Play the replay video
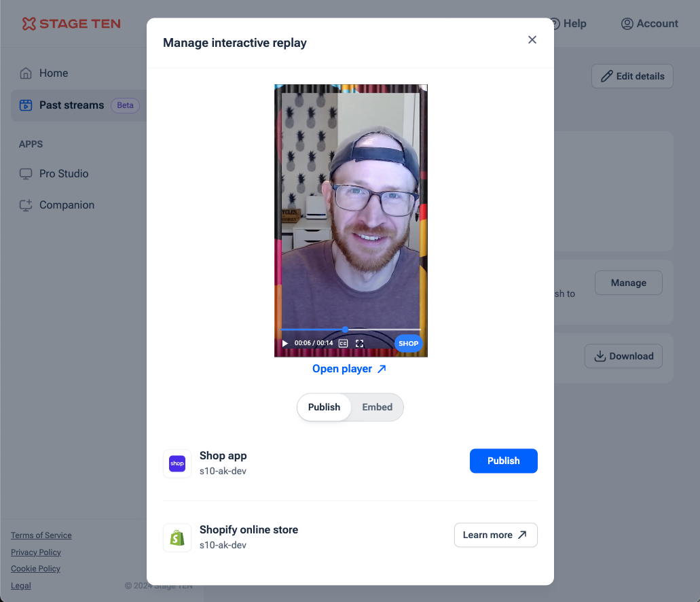700x602 pixels. [x=285, y=343]
